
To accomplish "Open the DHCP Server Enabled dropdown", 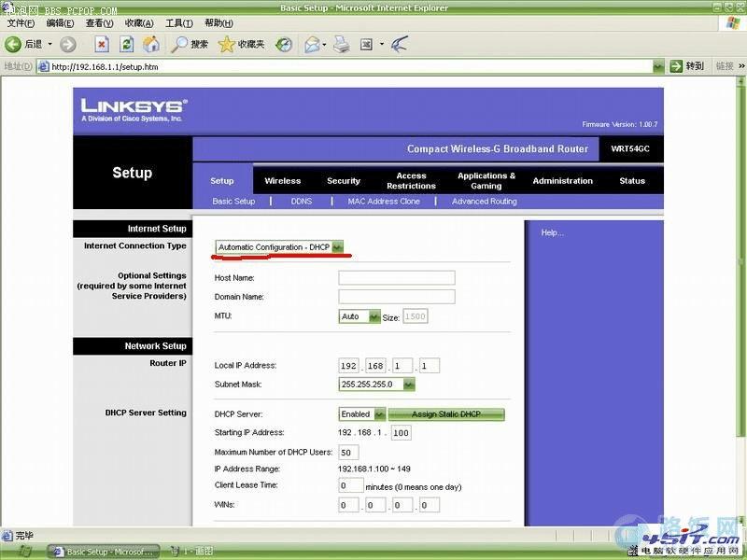I will point(379,414).
